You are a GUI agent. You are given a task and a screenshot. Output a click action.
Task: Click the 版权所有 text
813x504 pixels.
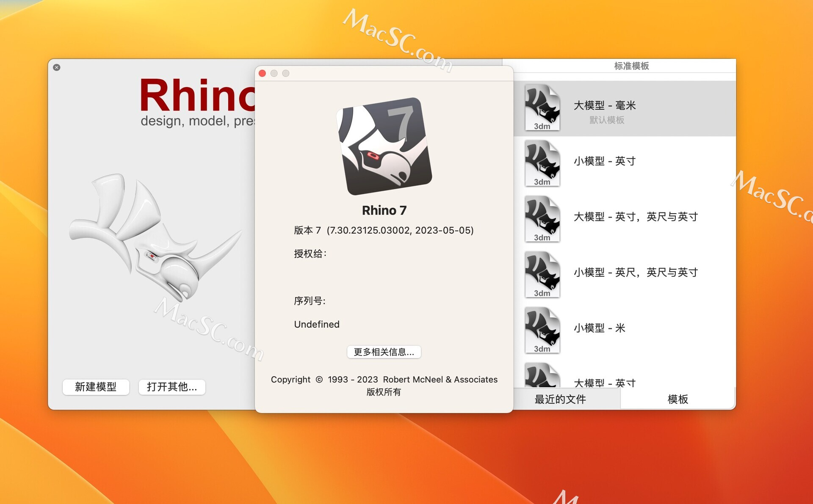[384, 392]
